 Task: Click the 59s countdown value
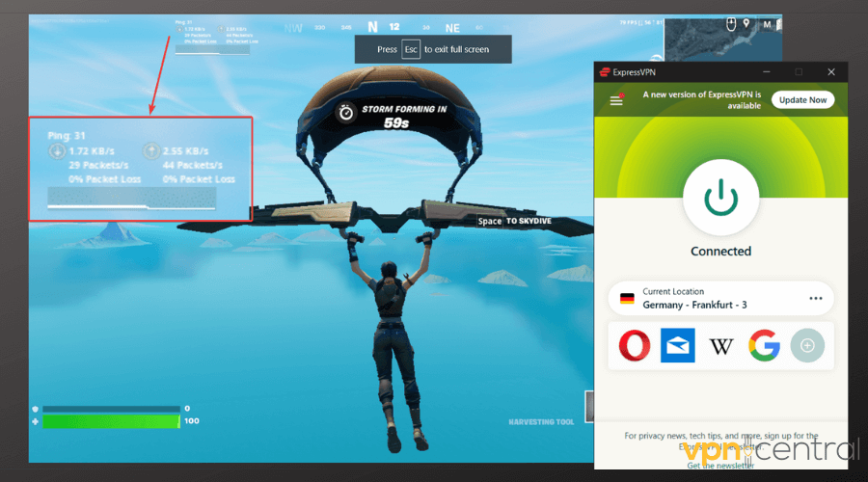click(x=396, y=123)
